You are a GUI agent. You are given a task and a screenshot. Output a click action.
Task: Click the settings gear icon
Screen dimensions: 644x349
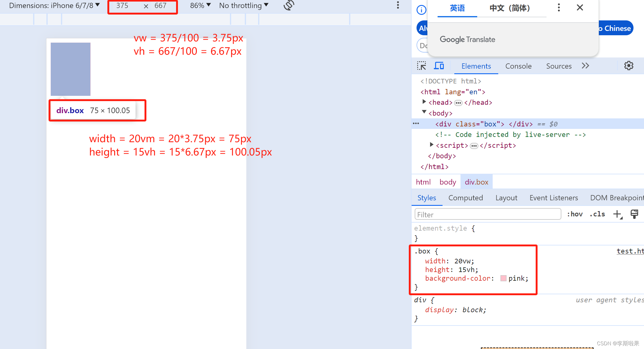point(629,66)
